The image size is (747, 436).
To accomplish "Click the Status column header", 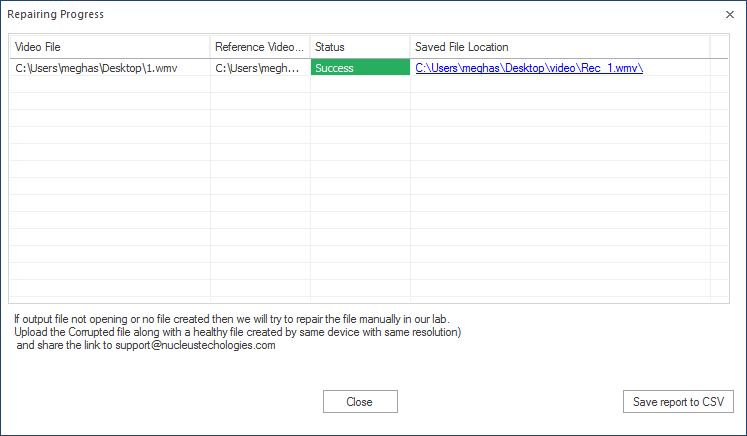I will pos(360,47).
